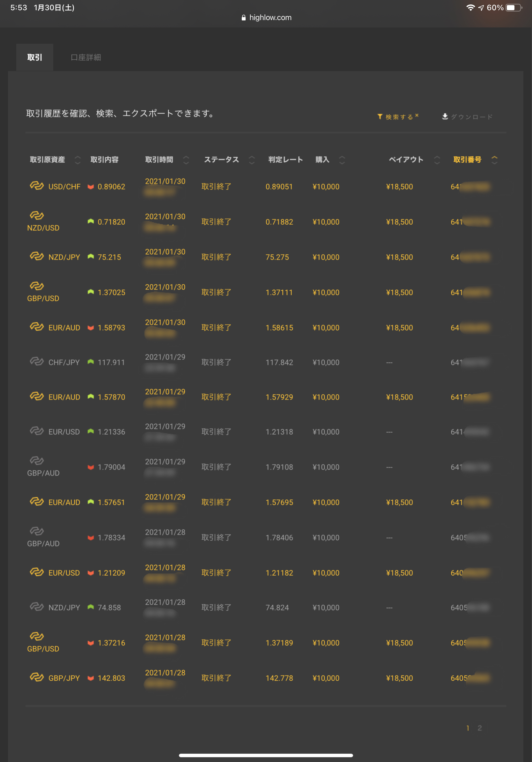The image size is (532, 762).
Task: Click the download icon beside ダウンロード
Action: tap(445, 116)
